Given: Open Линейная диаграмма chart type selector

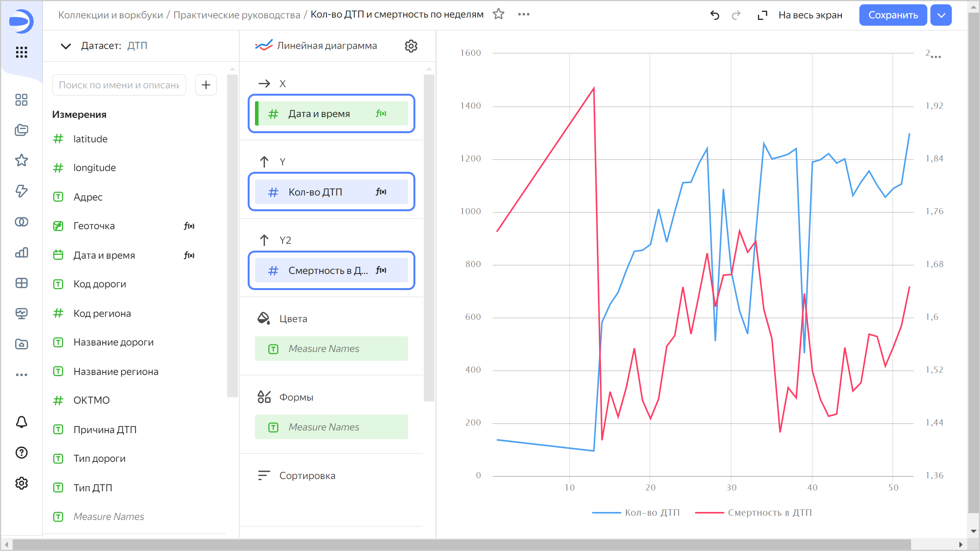Looking at the screenshot, I should pyautogui.click(x=327, y=46).
